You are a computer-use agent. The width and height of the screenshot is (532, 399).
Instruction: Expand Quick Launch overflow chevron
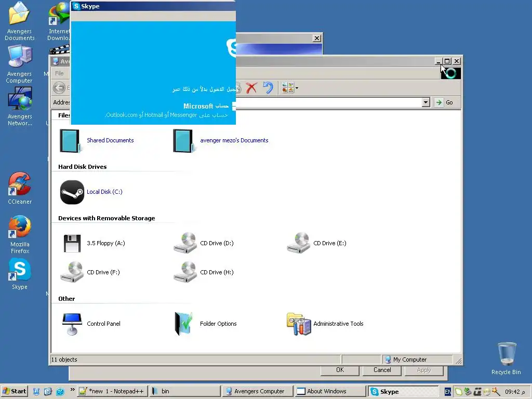pyautogui.click(x=72, y=390)
